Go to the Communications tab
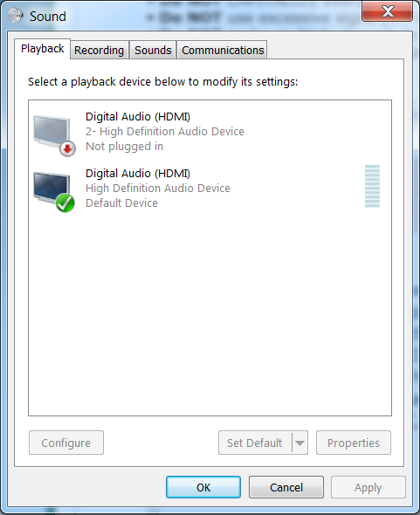 223,51
